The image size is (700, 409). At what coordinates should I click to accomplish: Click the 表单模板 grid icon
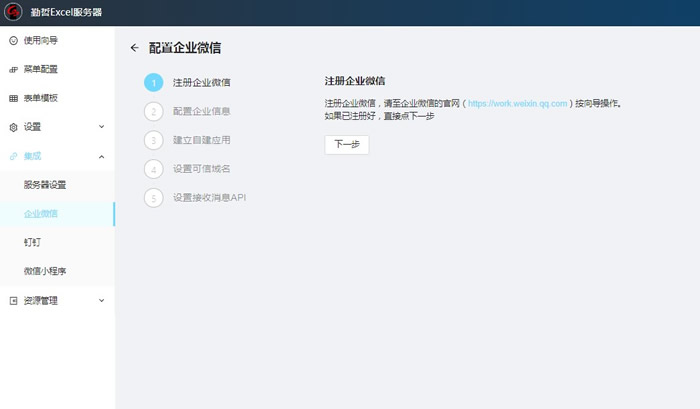coord(13,98)
